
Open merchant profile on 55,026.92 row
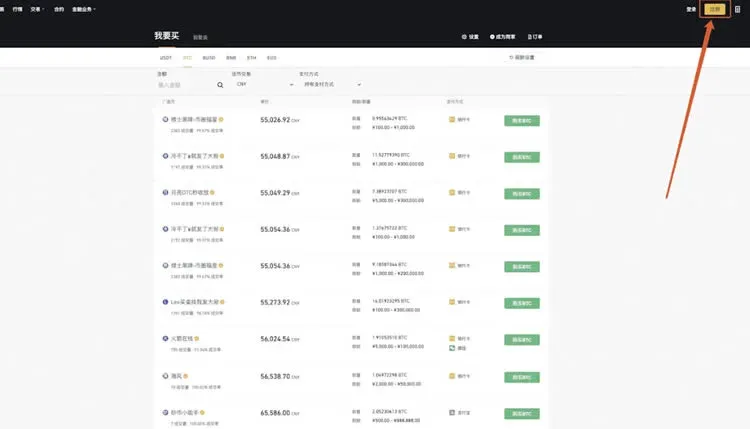click(x=194, y=120)
